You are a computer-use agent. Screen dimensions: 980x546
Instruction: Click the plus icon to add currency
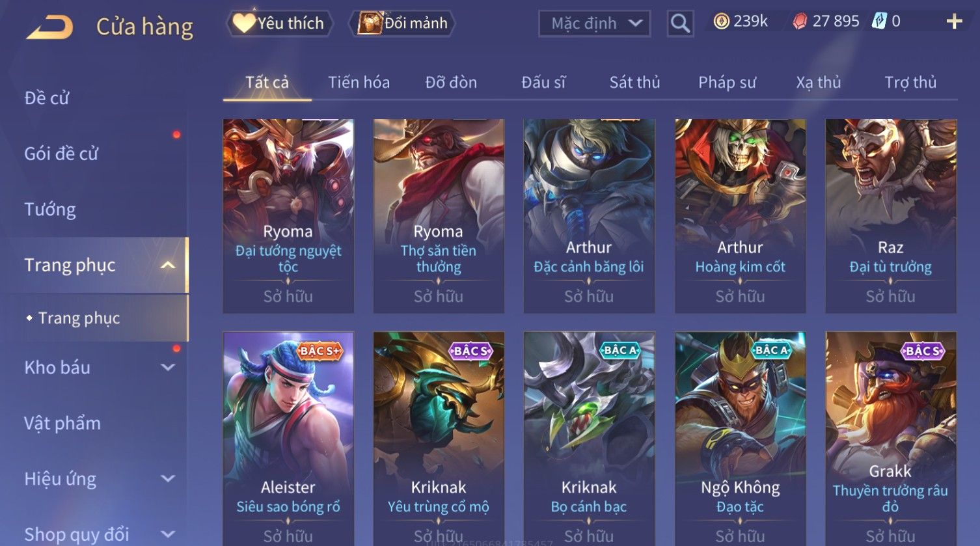point(954,22)
